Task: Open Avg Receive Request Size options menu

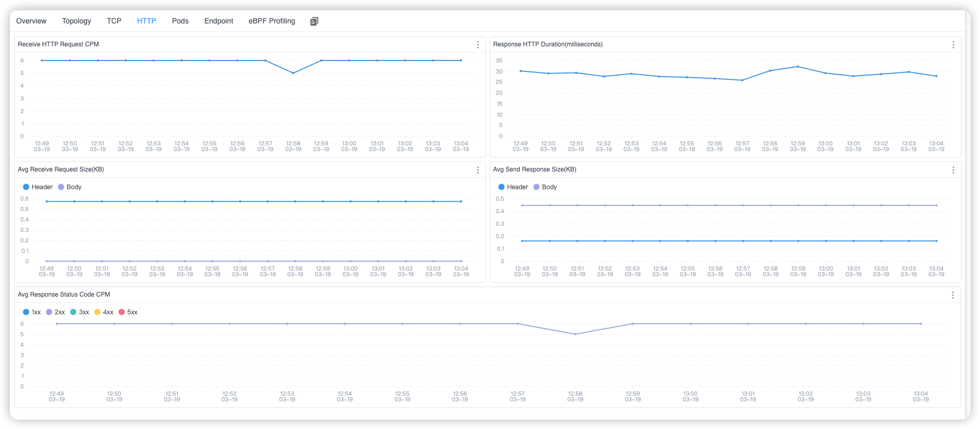Action: click(x=477, y=170)
